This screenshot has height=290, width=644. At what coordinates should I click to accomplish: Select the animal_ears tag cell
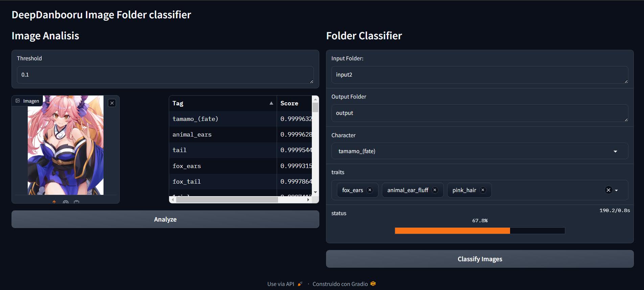click(223, 134)
